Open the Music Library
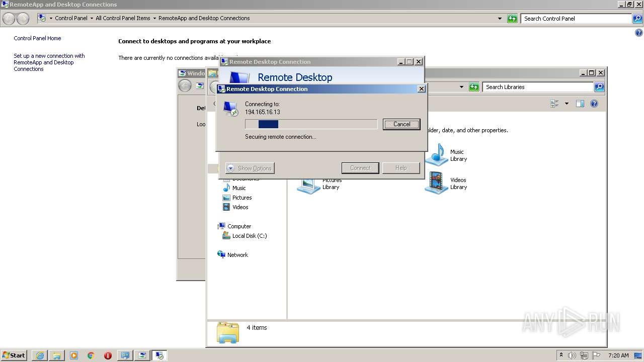The width and height of the screenshot is (644, 362). click(446, 155)
